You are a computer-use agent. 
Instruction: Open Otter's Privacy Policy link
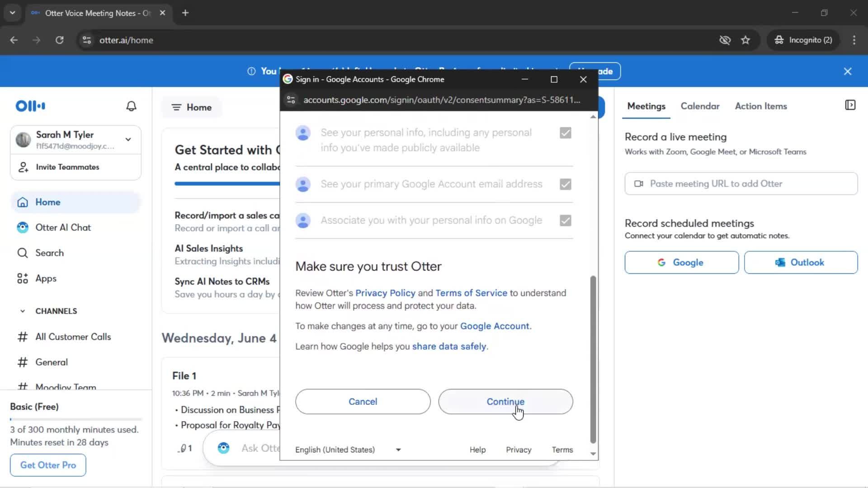tap(385, 293)
